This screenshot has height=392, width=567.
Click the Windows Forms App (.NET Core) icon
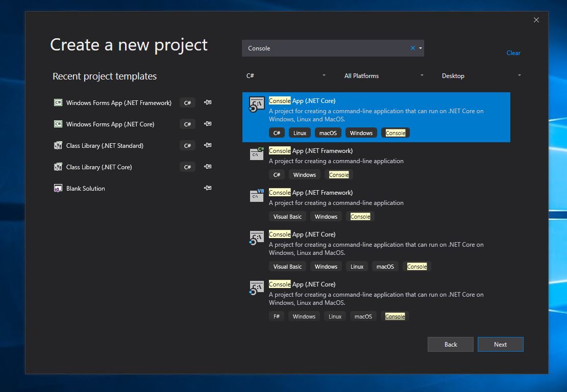pyautogui.click(x=58, y=124)
